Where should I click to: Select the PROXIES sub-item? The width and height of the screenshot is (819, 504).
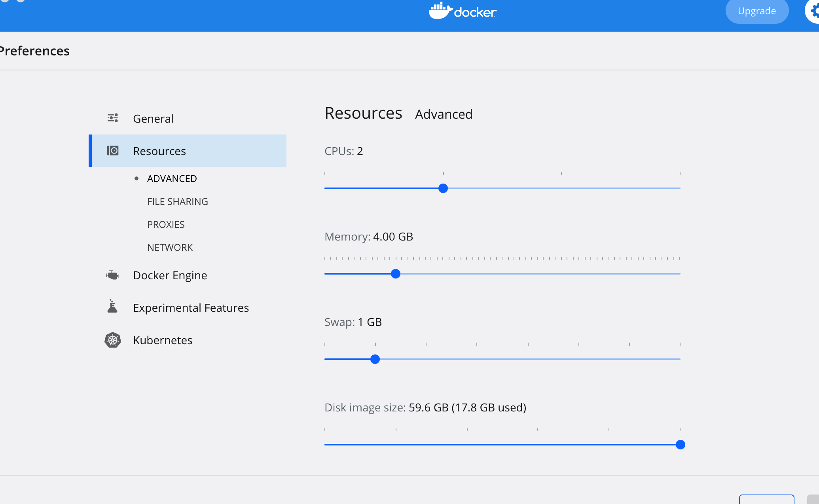click(x=166, y=224)
